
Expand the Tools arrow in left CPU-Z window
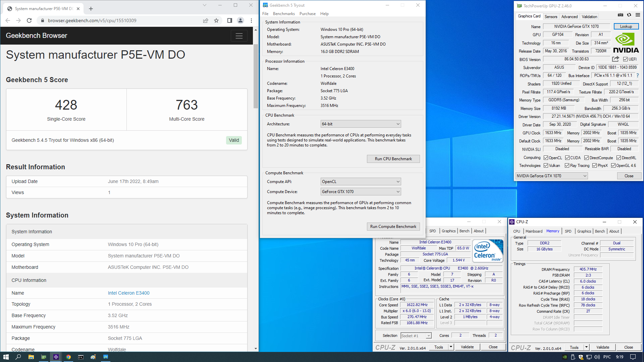(x=451, y=347)
